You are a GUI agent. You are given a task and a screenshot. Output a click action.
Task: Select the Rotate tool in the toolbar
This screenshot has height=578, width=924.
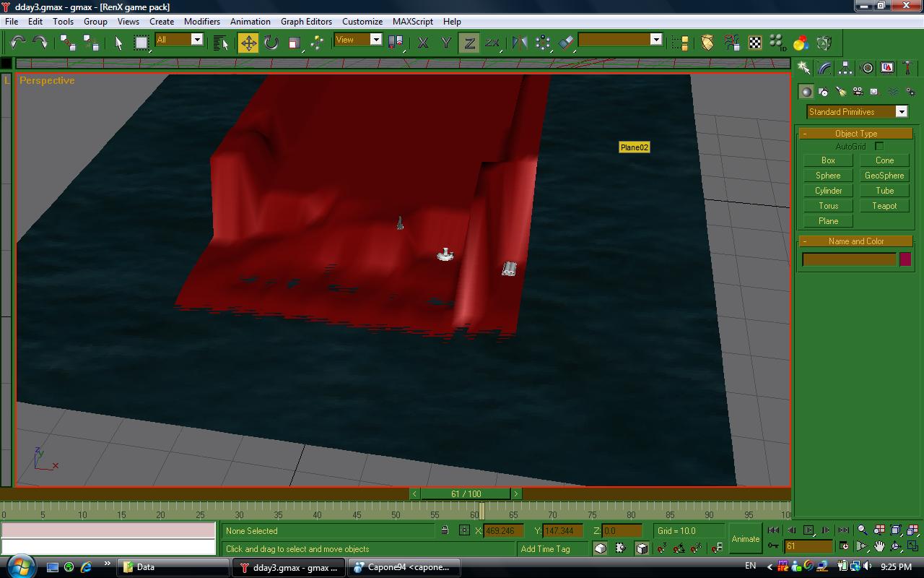(271, 43)
